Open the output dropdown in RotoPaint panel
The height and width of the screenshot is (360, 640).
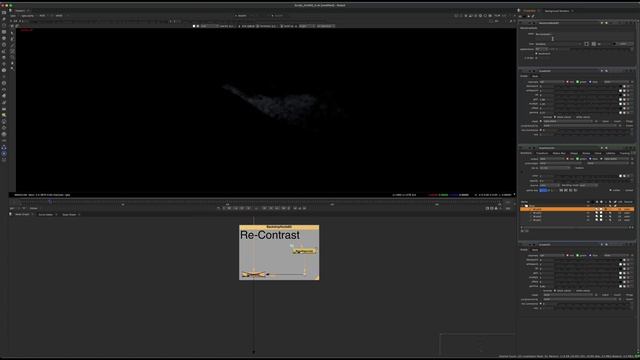click(551, 159)
